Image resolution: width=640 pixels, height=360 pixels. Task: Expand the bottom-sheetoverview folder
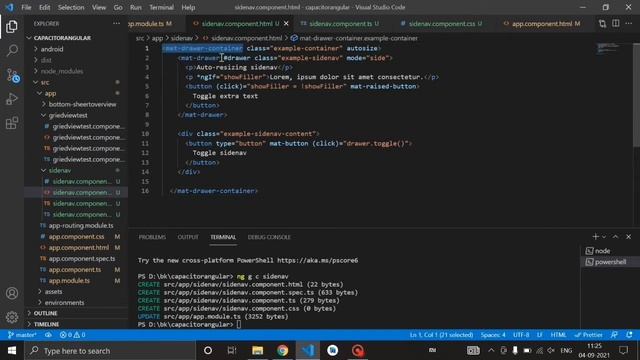[82, 104]
